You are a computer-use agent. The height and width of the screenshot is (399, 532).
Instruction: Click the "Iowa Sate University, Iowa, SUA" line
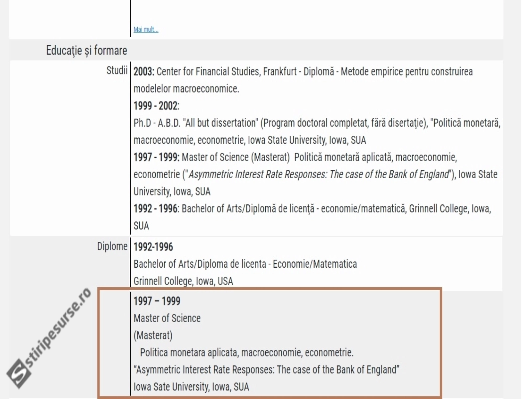click(x=191, y=387)
